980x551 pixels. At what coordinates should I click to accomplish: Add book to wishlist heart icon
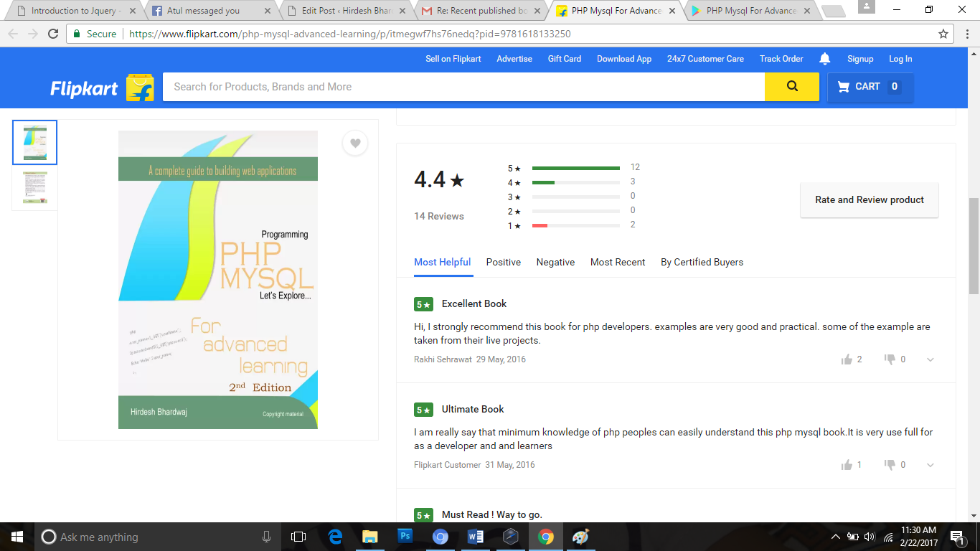[355, 143]
